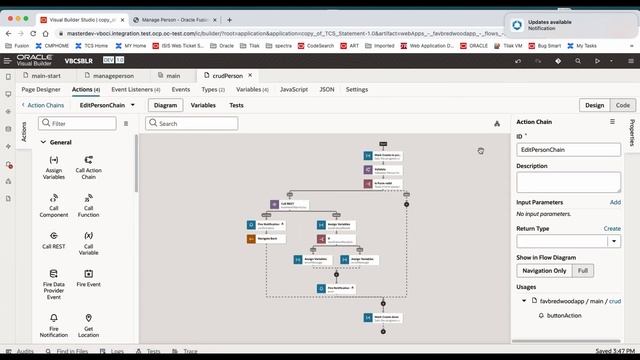This screenshot has width=640, height=360.
Task: Choose the Call REST palette action
Action: click(x=54, y=240)
